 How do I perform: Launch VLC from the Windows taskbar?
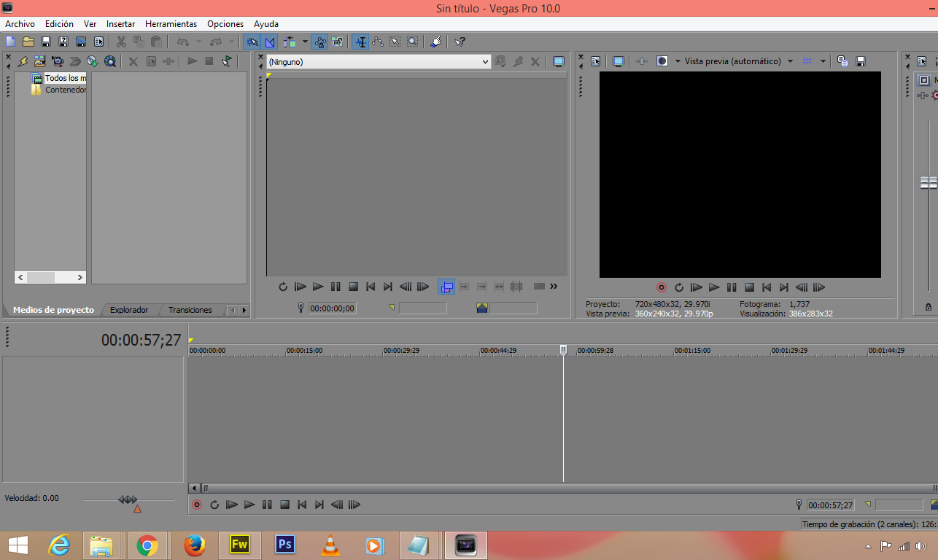click(x=329, y=545)
